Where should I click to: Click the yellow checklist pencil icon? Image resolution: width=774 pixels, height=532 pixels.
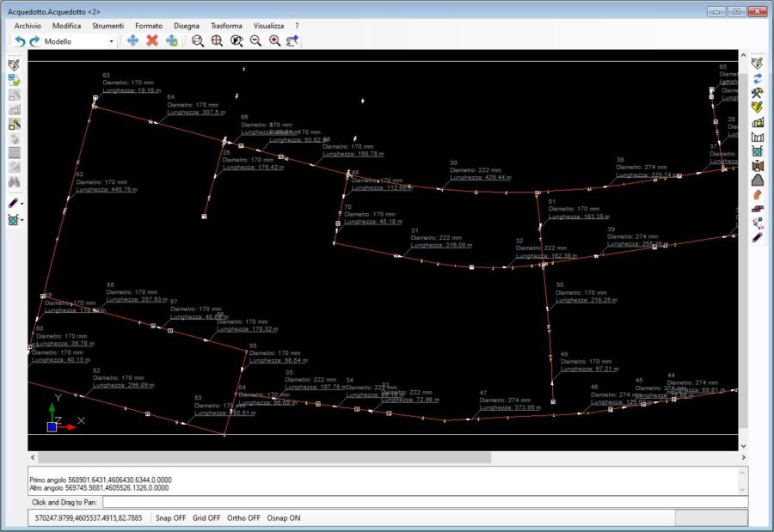757,107
